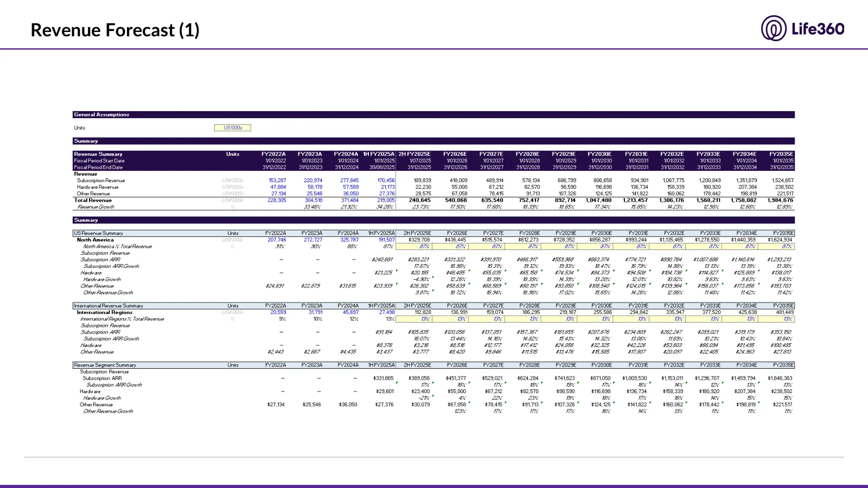Click Total Revenue value 228,305
Screen dimensions: 868x488
coord(277,200)
